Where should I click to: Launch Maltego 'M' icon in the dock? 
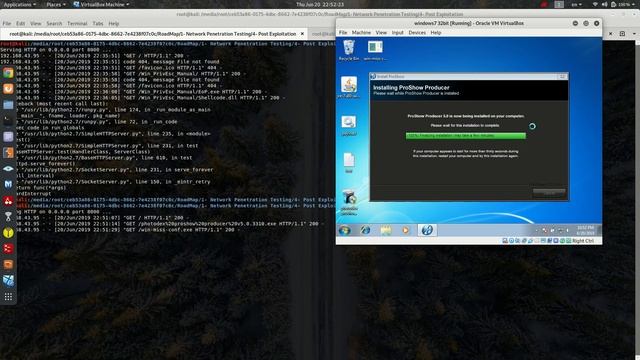click(x=8, y=184)
